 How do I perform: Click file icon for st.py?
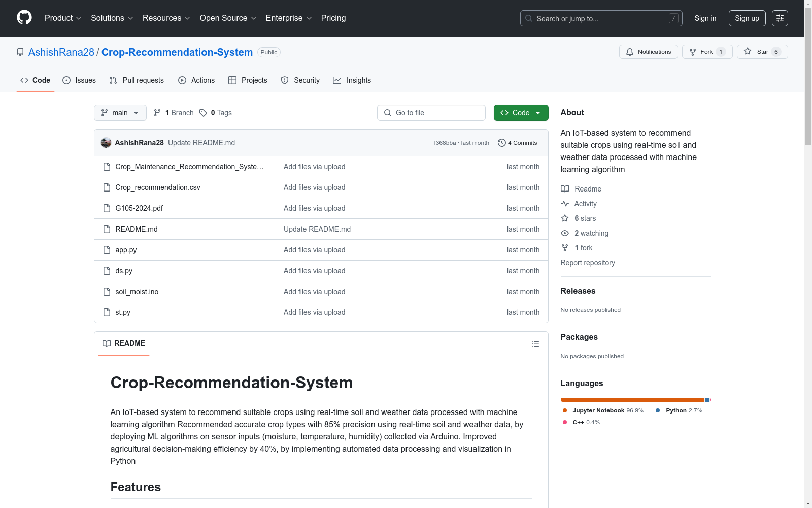point(107,312)
